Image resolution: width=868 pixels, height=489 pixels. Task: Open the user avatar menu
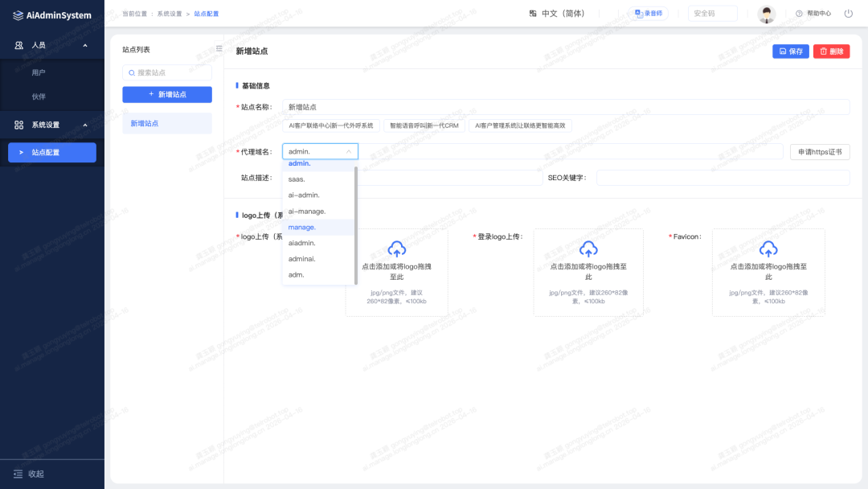(766, 14)
